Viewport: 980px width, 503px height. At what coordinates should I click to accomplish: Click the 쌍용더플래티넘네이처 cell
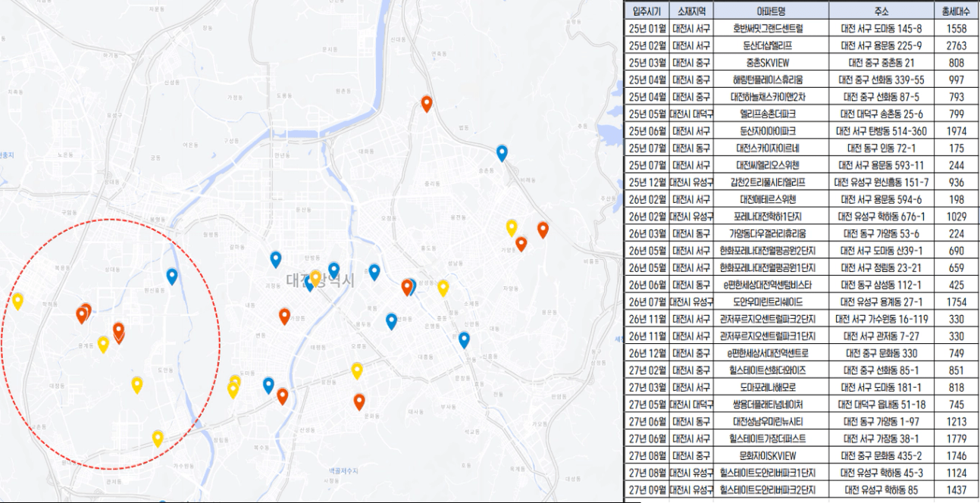click(x=771, y=405)
